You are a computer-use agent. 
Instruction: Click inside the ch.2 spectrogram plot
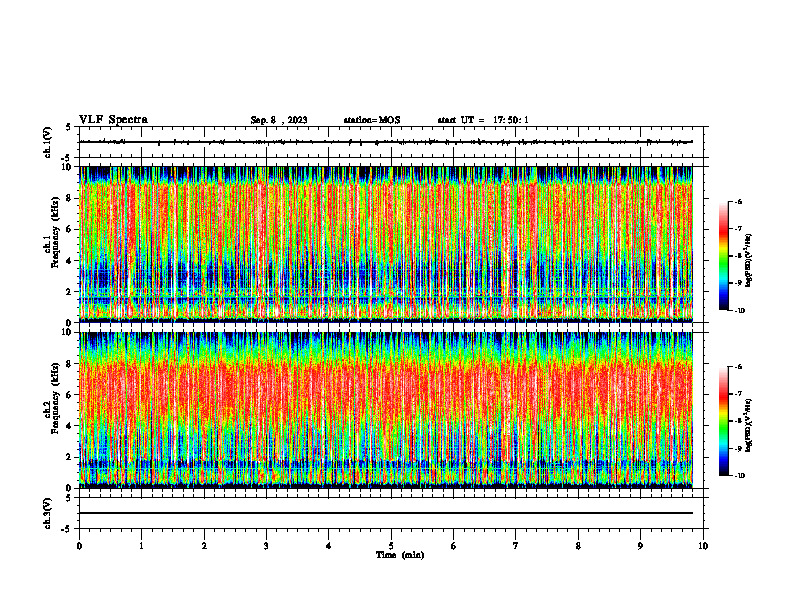pyautogui.click(x=386, y=410)
